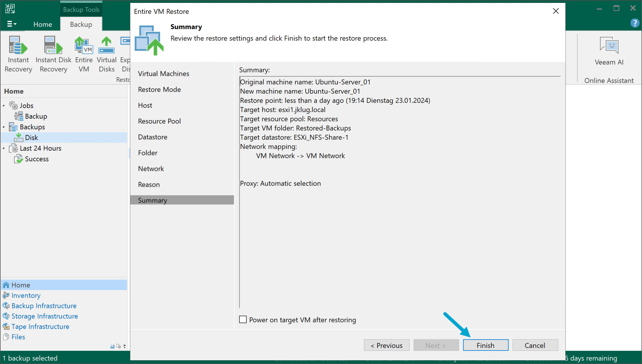Collapse the Jobs tree node
Image resolution: width=642 pixels, height=364 pixels.
click(4, 106)
